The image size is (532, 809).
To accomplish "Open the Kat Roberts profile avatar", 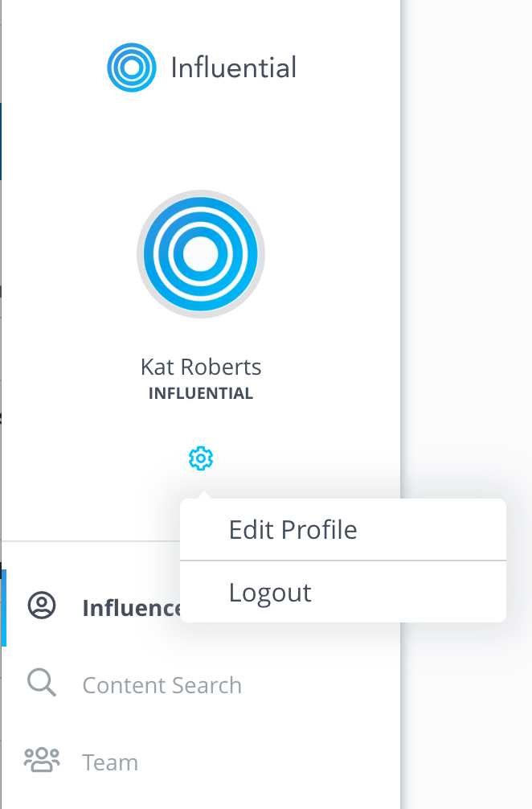I will coord(201,254).
